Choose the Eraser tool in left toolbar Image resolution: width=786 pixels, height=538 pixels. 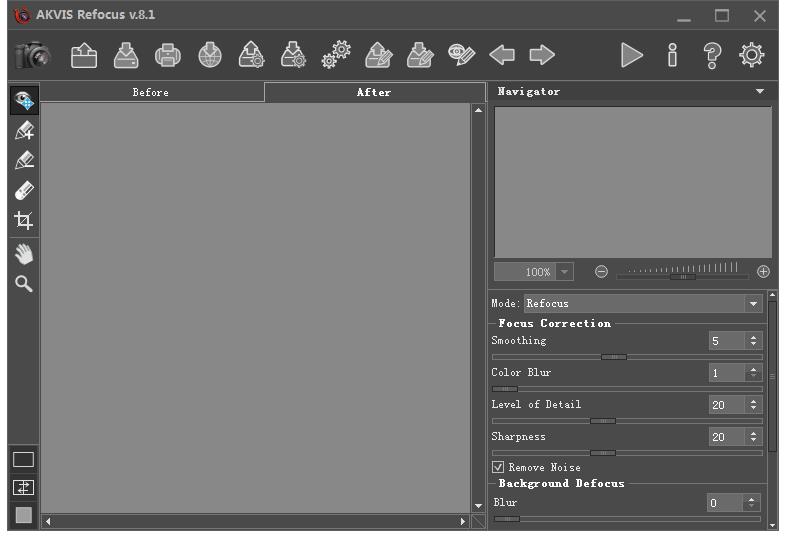(x=23, y=190)
